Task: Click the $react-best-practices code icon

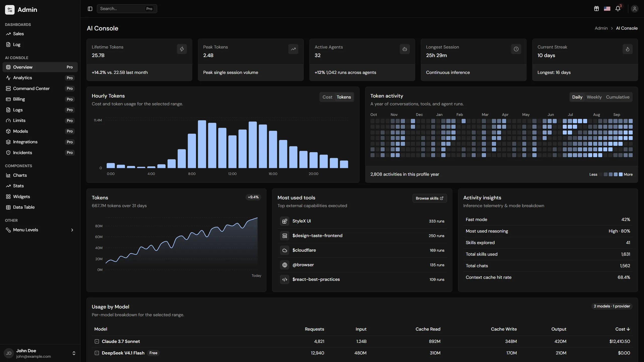Action: pos(285,280)
